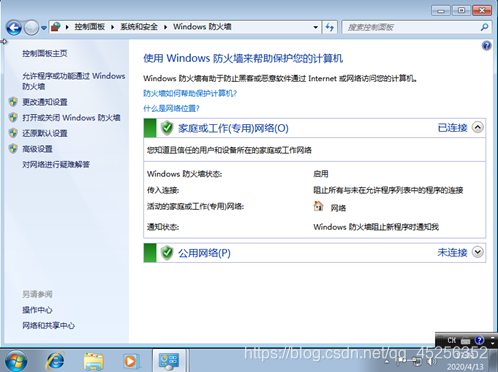Click CH language bar indicator
This screenshot has width=498, height=372.
pos(452,340)
